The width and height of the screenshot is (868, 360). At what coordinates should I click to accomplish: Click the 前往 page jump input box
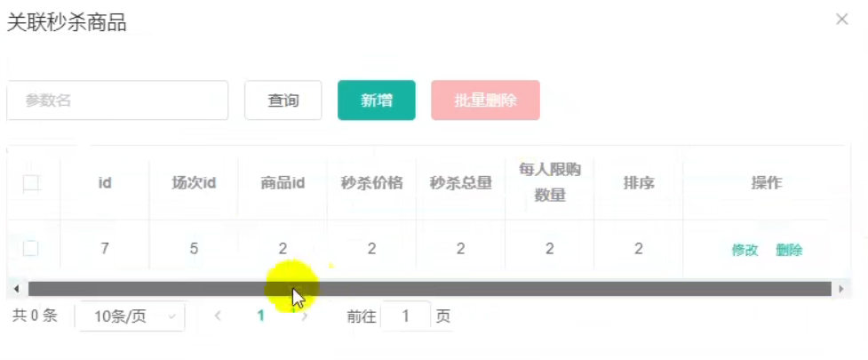pos(405,316)
